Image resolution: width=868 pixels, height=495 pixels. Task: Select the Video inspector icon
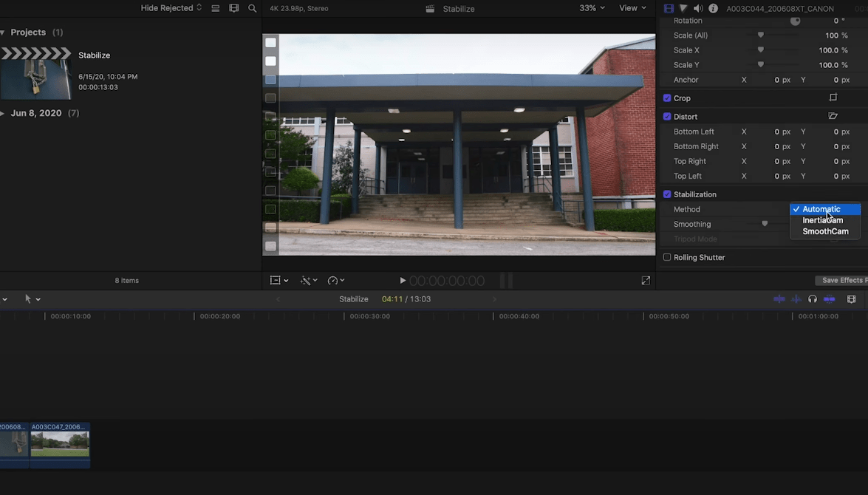669,7
